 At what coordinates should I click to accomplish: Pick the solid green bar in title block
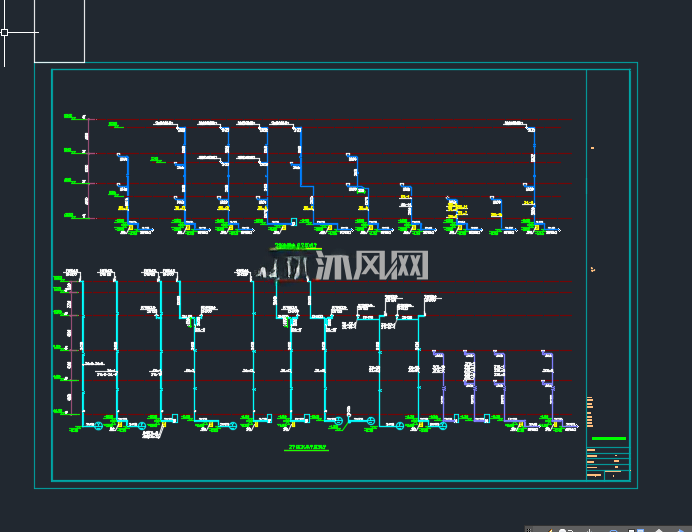pyautogui.click(x=609, y=438)
